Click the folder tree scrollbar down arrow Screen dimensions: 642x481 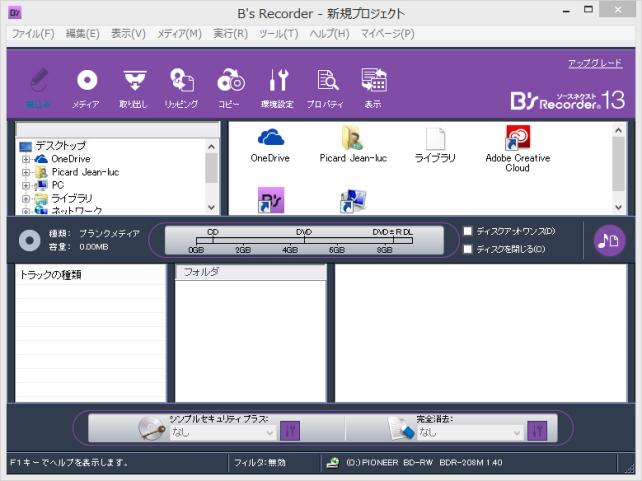click(211, 207)
